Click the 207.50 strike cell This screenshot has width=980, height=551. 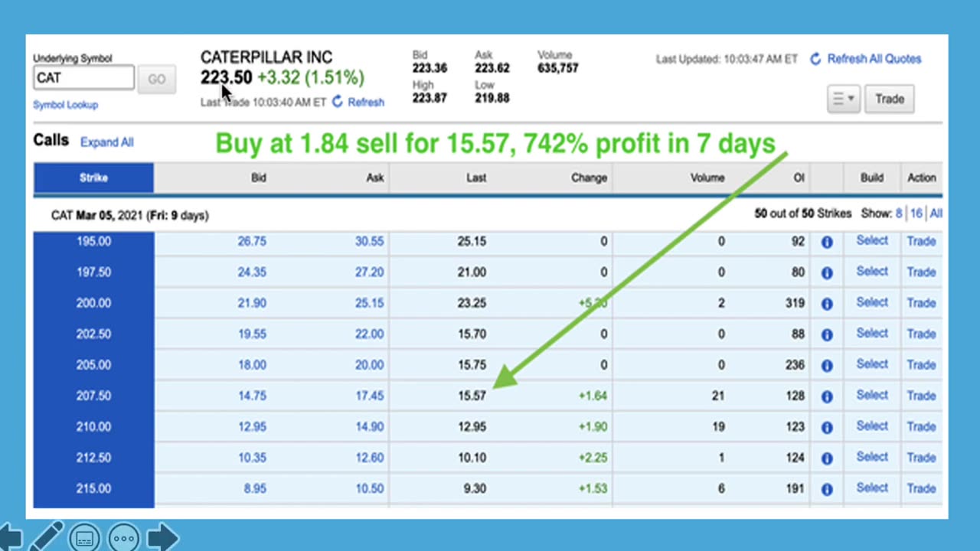pyautogui.click(x=93, y=396)
